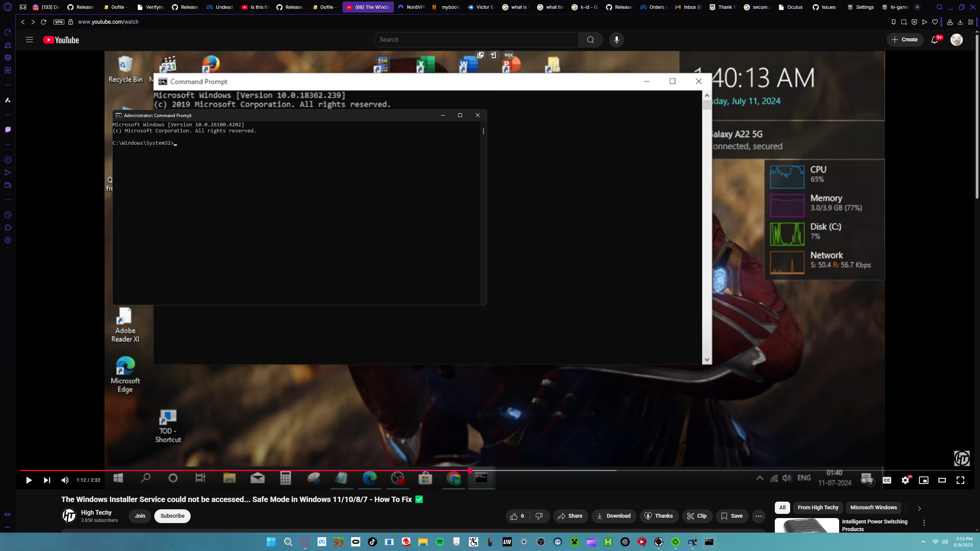Screen dimensions: 980x551
Task: Click the YouTube search input field
Action: (475, 40)
